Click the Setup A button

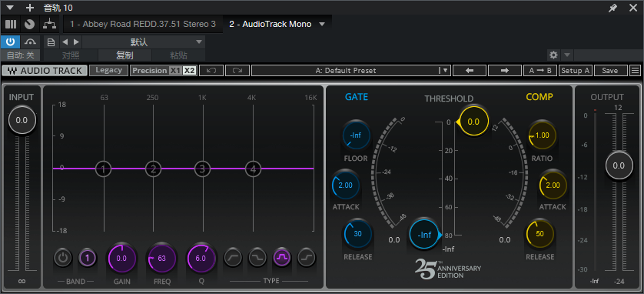click(576, 71)
